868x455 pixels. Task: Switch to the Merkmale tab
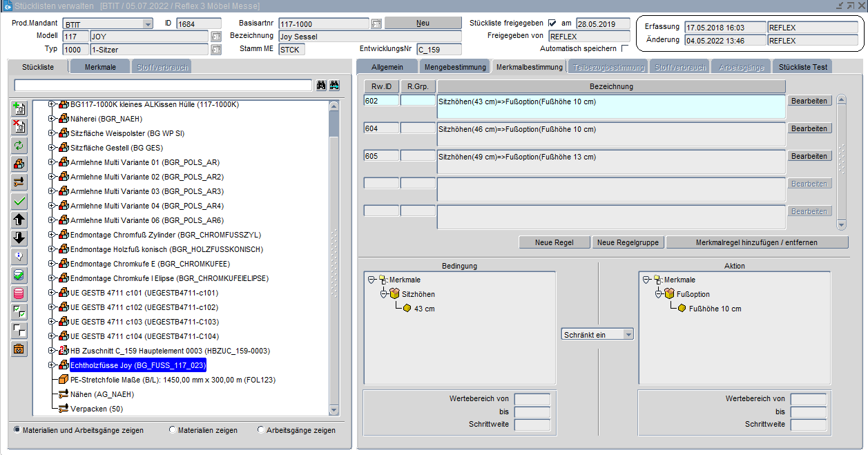[100, 67]
